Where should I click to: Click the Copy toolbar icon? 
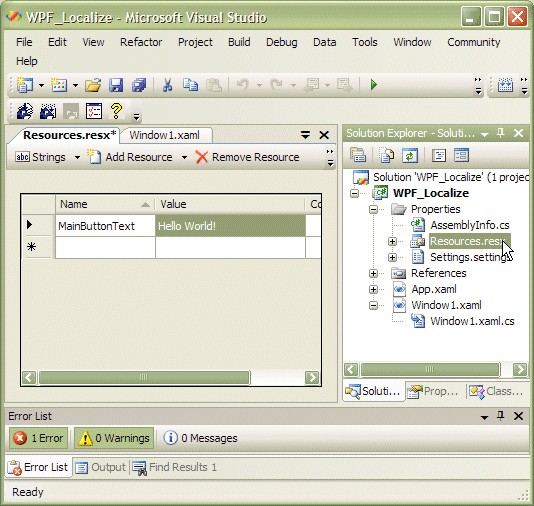190,85
